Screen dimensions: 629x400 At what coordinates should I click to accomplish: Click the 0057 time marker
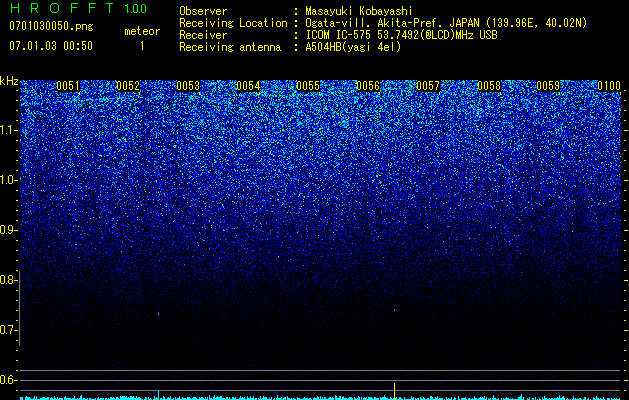[428, 86]
